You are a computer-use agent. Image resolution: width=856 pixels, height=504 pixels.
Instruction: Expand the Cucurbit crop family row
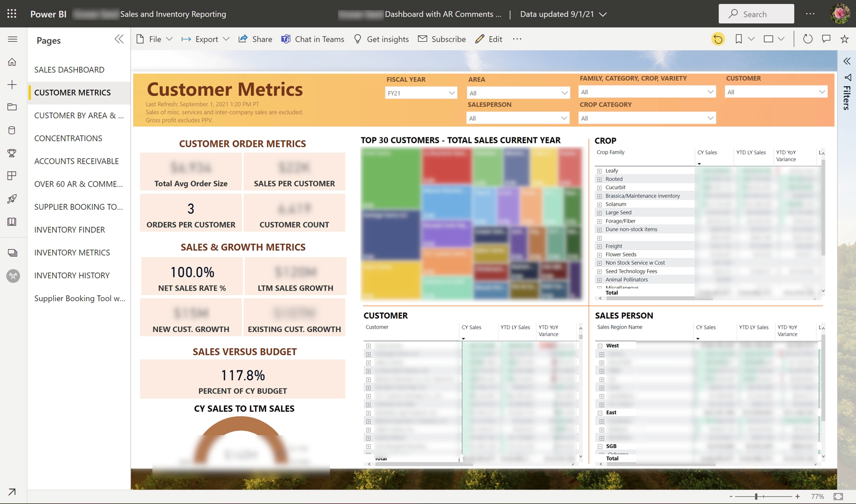tap(599, 188)
